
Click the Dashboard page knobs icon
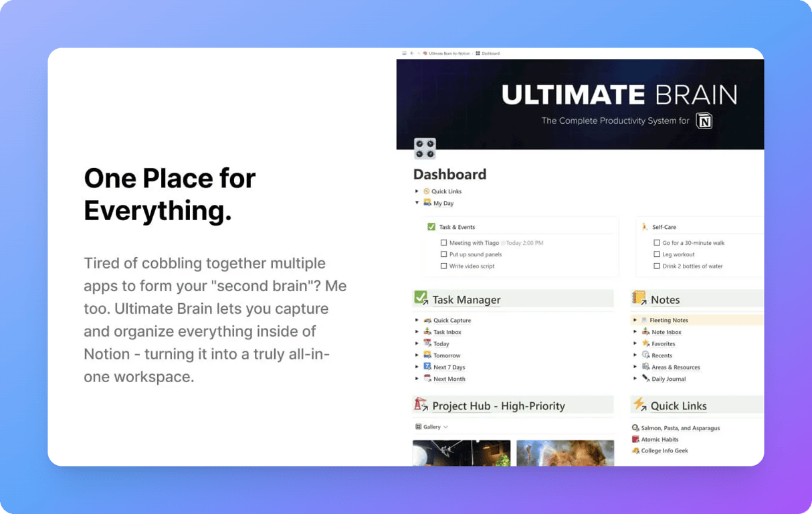425,149
